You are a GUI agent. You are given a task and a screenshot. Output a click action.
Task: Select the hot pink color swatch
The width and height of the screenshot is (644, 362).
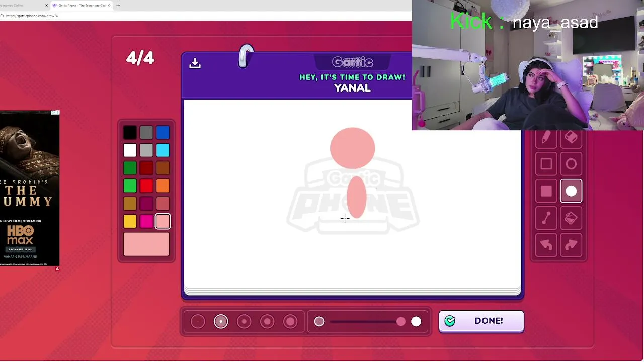coord(146,221)
